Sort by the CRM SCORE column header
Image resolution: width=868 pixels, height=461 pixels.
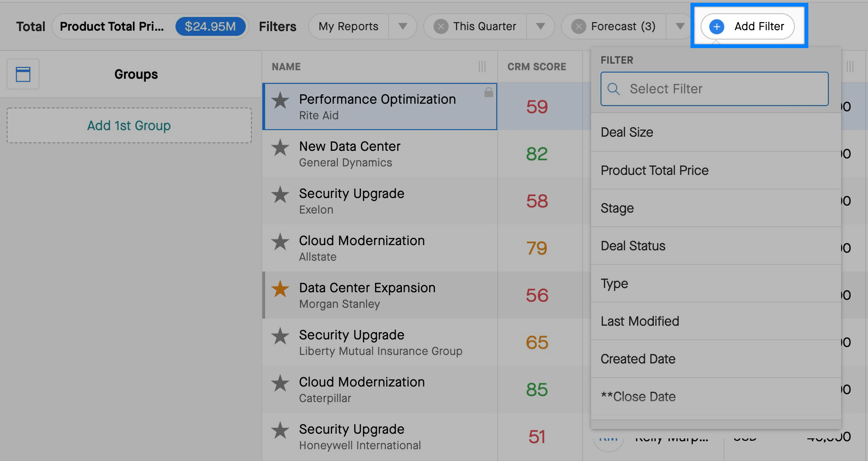tap(537, 66)
